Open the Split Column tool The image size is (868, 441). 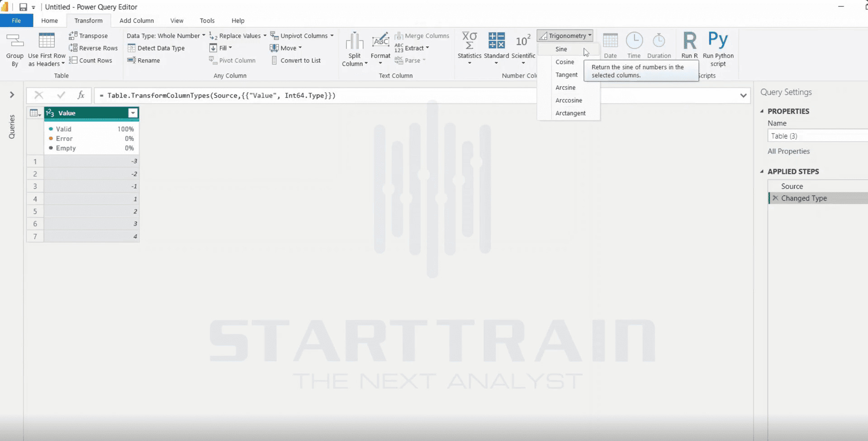(x=355, y=49)
